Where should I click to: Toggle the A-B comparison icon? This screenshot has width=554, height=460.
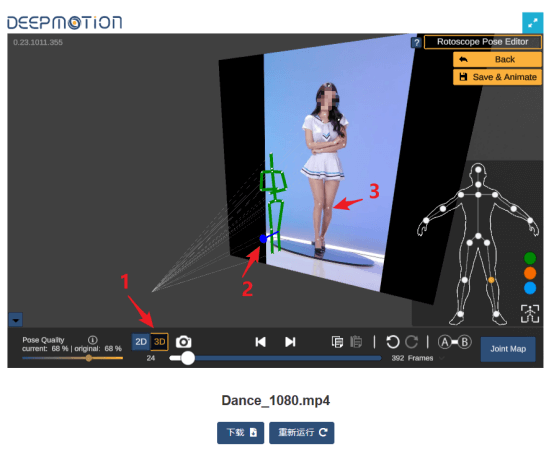click(454, 342)
